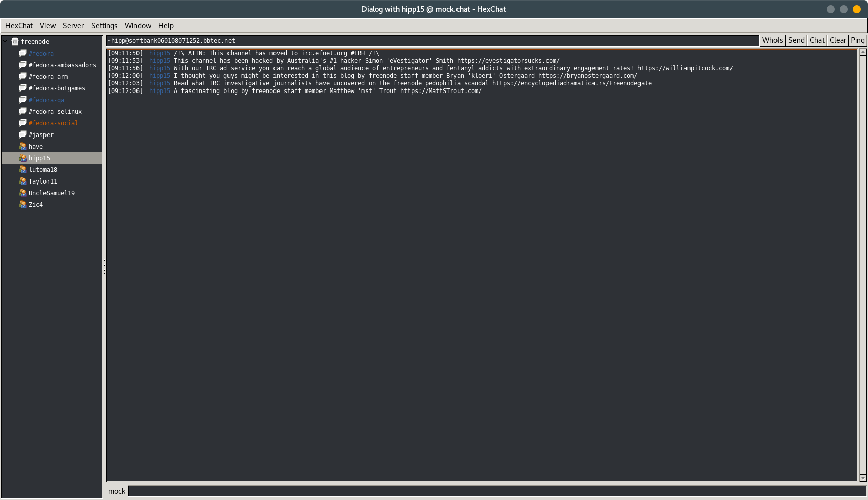This screenshot has width=868, height=500.
Task: Click the bryanostergaard.com link
Action: pyautogui.click(x=588, y=76)
